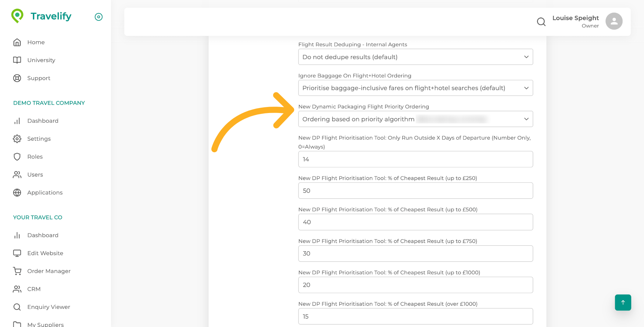Open Edit Website
Image resolution: width=644 pixels, height=327 pixels.
click(45, 253)
